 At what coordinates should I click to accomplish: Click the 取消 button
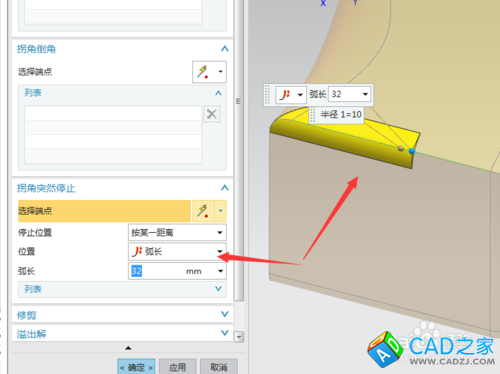click(x=219, y=367)
